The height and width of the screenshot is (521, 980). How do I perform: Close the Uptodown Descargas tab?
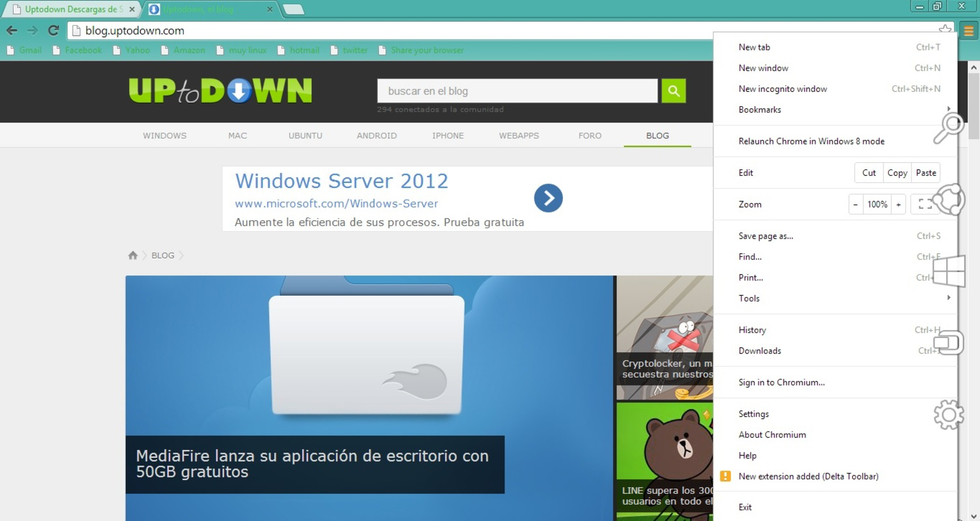pyautogui.click(x=132, y=10)
